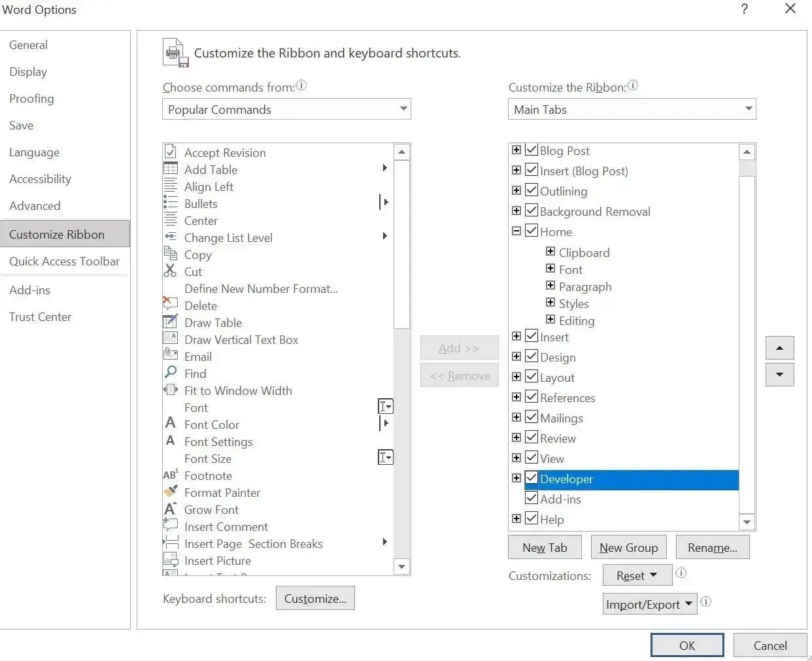
Task: Click the Format Painter icon
Action: 170,492
